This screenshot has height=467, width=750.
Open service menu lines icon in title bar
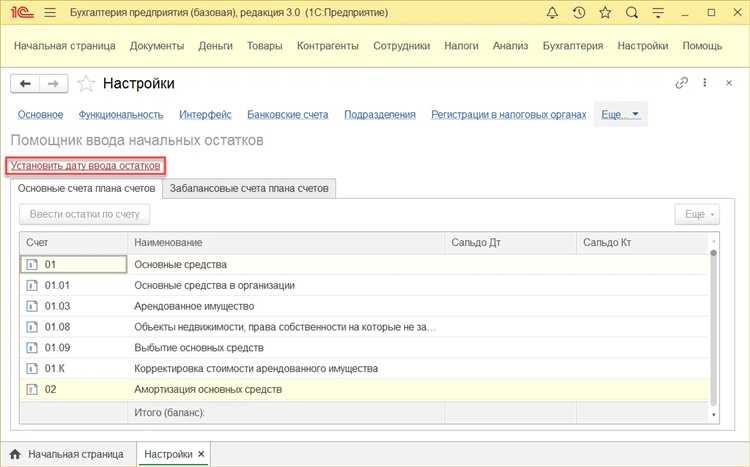coord(658,13)
